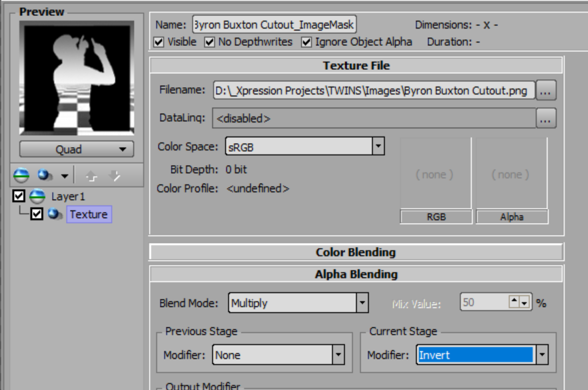The height and width of the screenshot is (390, 588).
Task: Open the texture type dropdown arrow beside sphere icon
Action: click(x=65, y=176)
